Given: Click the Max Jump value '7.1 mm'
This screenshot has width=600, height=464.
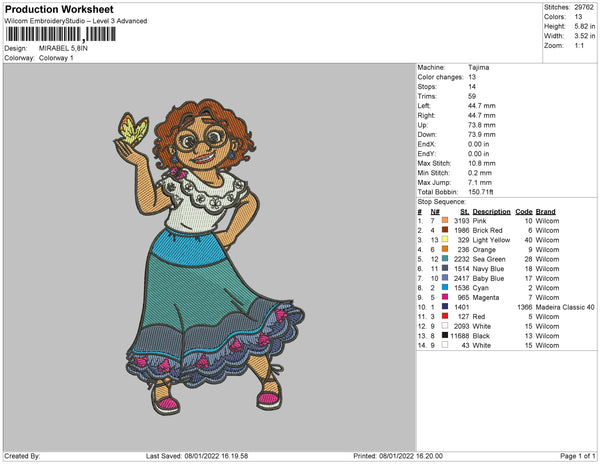Looking at the screenshot, I should [480, 182].
